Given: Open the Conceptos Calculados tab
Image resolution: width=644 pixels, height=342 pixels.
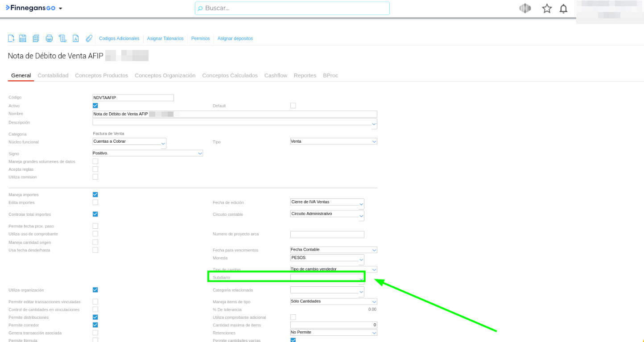Looking at the screenshot, I should [x=230, y=75].
